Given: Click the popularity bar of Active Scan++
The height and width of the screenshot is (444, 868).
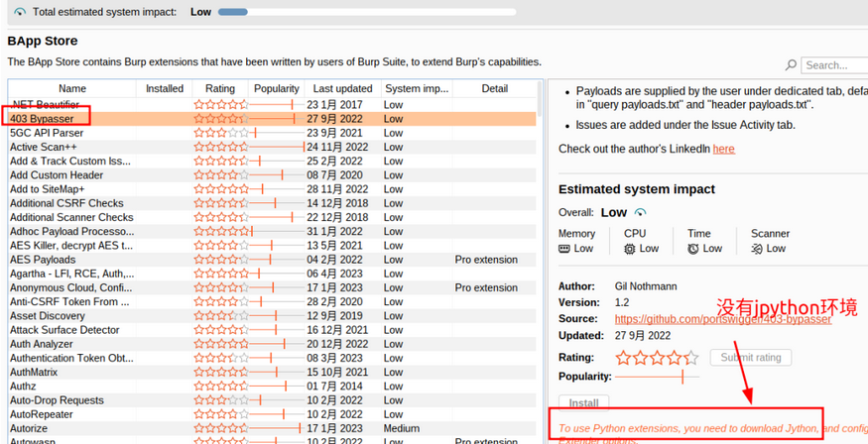Looking at the screenshot, I should pos(277,147).
